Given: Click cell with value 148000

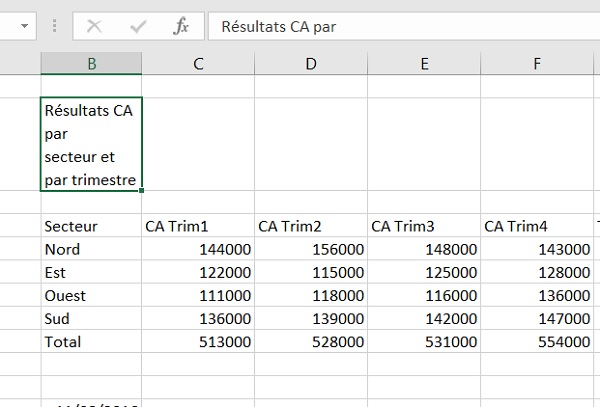Looking at the screenshot, I should 424,249.
